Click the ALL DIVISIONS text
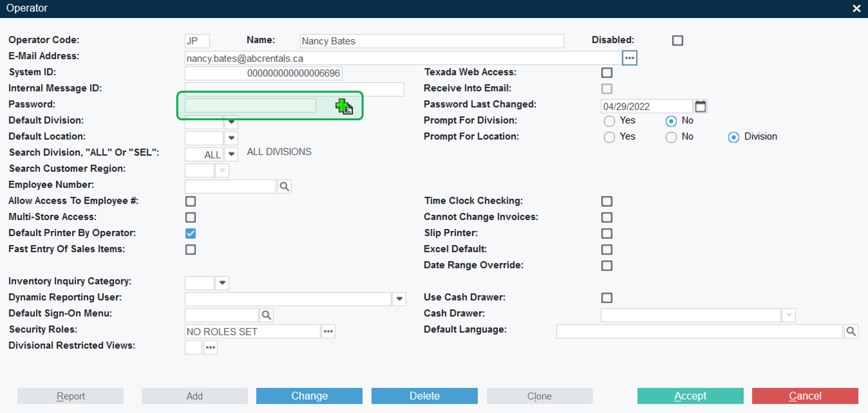 pyautogui.click(x=279, y=152)
